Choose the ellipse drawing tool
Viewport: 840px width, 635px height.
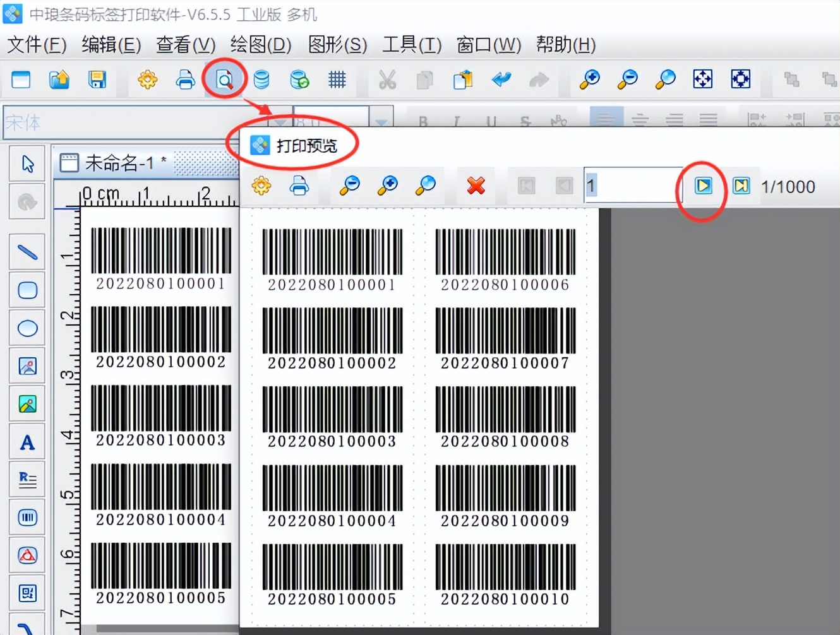[27, 328]
